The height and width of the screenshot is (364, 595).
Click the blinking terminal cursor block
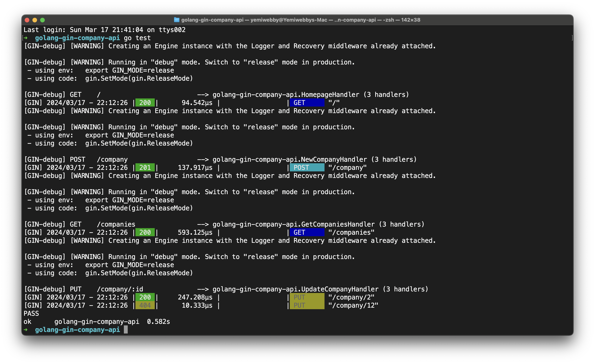pyautogui.click(x=126, y=330)
